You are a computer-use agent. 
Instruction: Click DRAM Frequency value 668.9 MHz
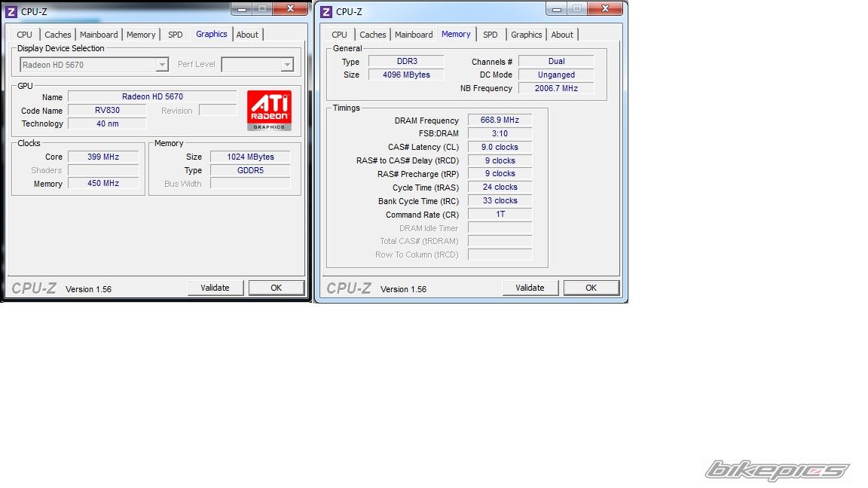(x=500, y=120)
